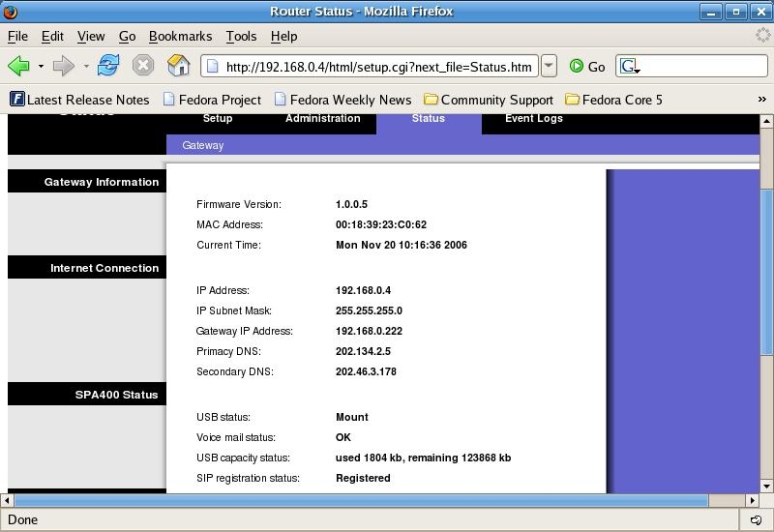Switch to the Administration tab
The height and width of the screenshot is (532, 774).
tap(322, 119)
